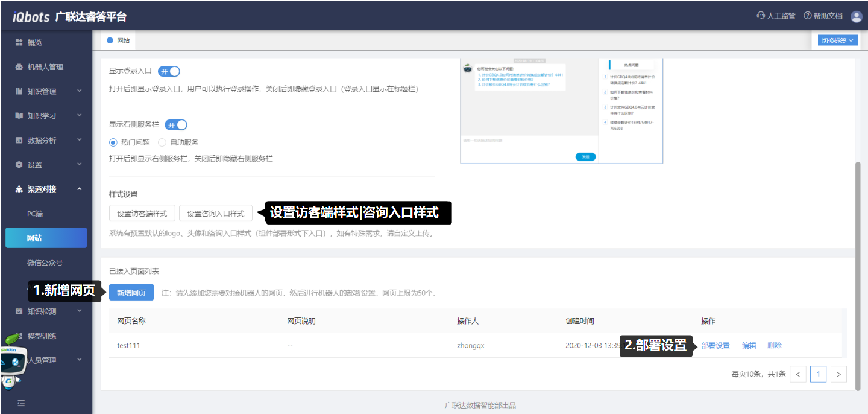The height and width of the screenshot is (414, 868).
Task: Open 帮助文档 help question-mark icon
Action: coord(808,16)
